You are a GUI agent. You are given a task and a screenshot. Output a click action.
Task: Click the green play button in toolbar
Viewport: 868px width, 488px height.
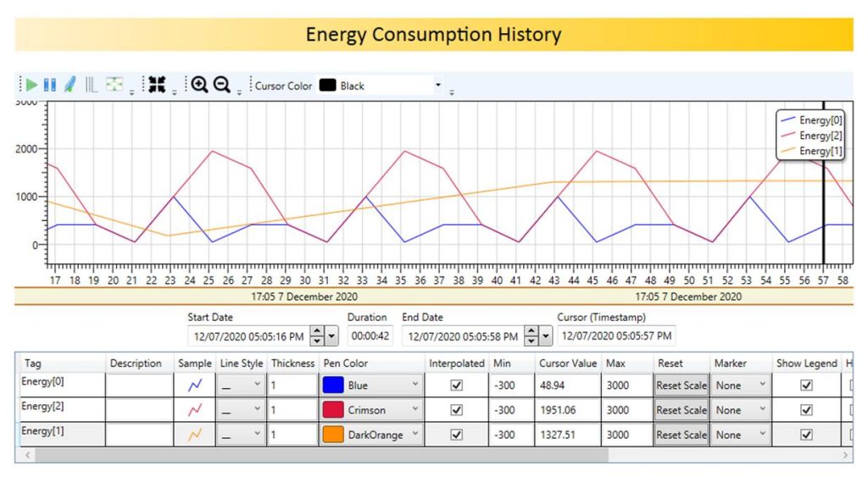tap(31, 85)
